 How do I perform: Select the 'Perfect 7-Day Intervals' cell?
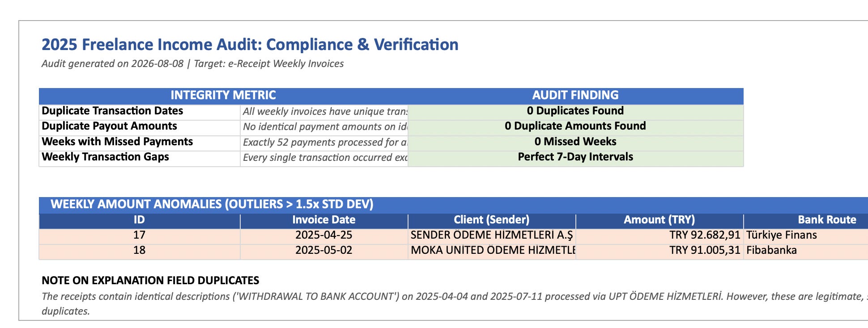click(575, 158)
